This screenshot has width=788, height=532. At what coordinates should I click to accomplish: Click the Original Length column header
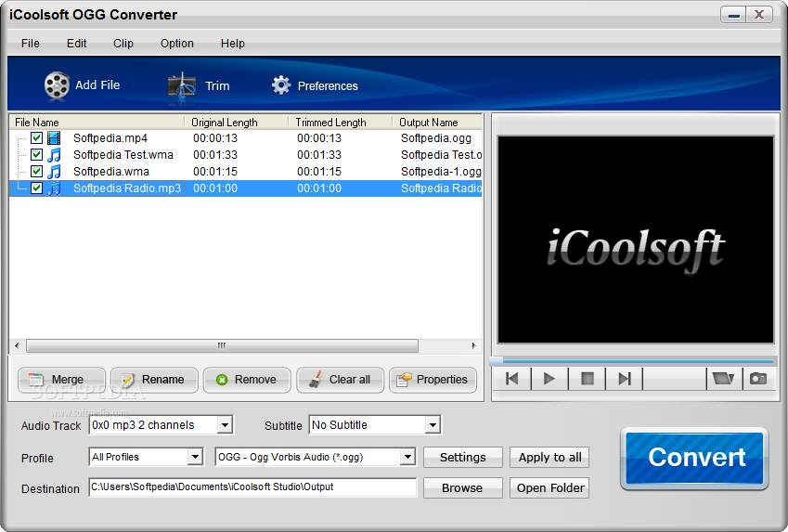pyautogui.click(x=236, y=123)
